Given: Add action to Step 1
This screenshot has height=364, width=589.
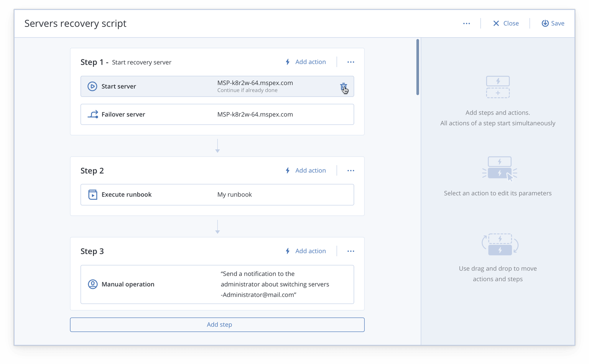Looking at the screenshot, I should point(306,62).
